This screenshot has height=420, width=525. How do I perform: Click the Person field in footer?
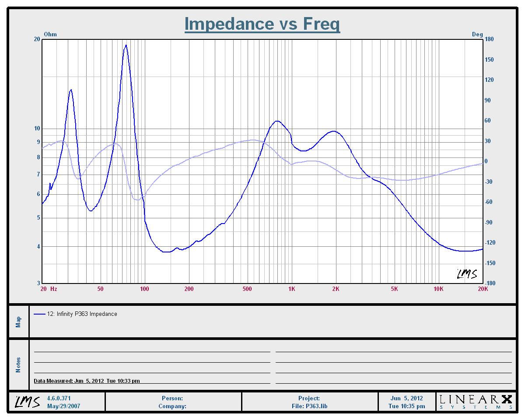pos(172,399)
